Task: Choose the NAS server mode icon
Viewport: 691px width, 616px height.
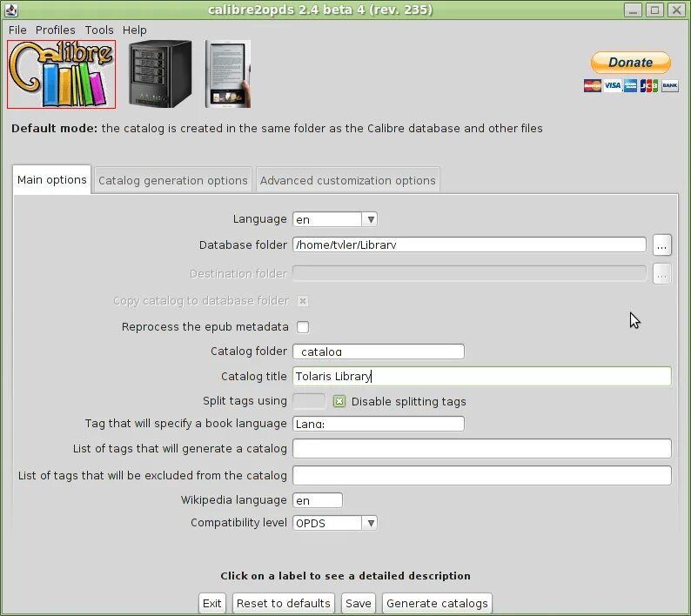Action: 160,74
